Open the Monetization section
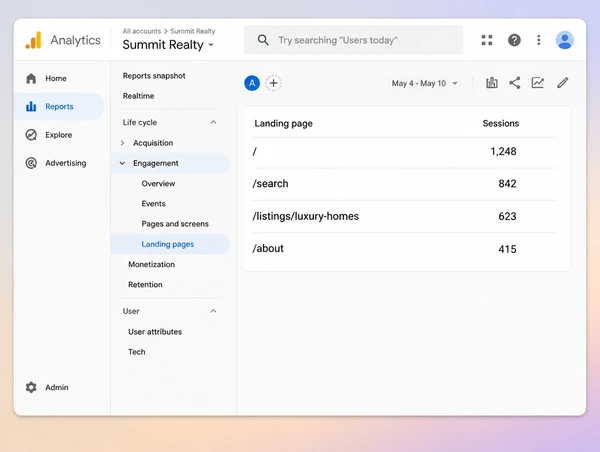Image resolution: width=600 pixels, height=452 pixels. [x=151, y=264]
